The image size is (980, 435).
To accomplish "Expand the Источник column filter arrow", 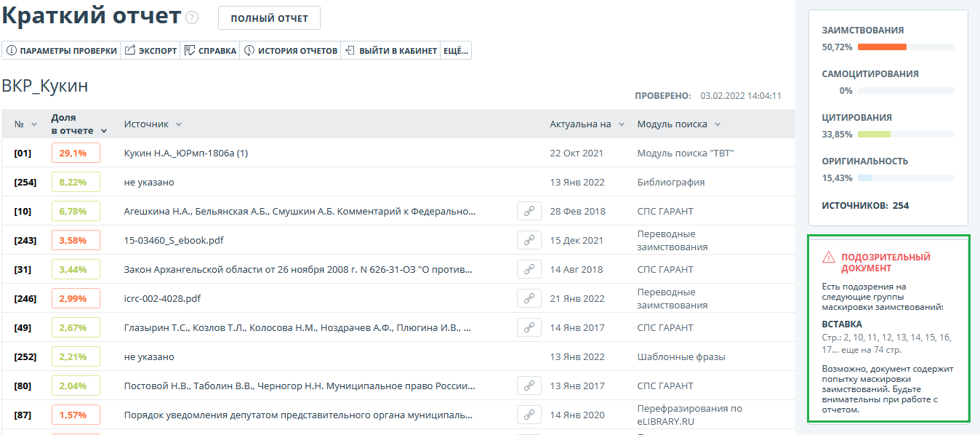I will pos(179,124).
